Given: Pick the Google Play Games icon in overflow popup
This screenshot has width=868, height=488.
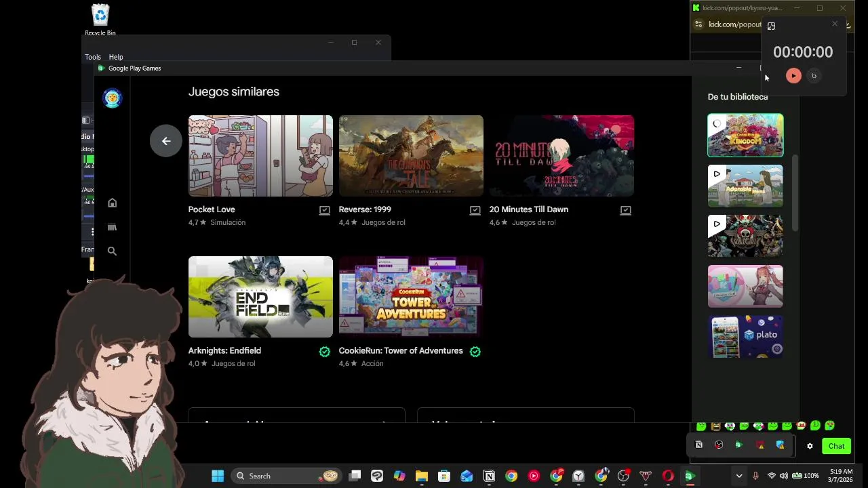Looking at the screenshot, I should tap(739, 445).
